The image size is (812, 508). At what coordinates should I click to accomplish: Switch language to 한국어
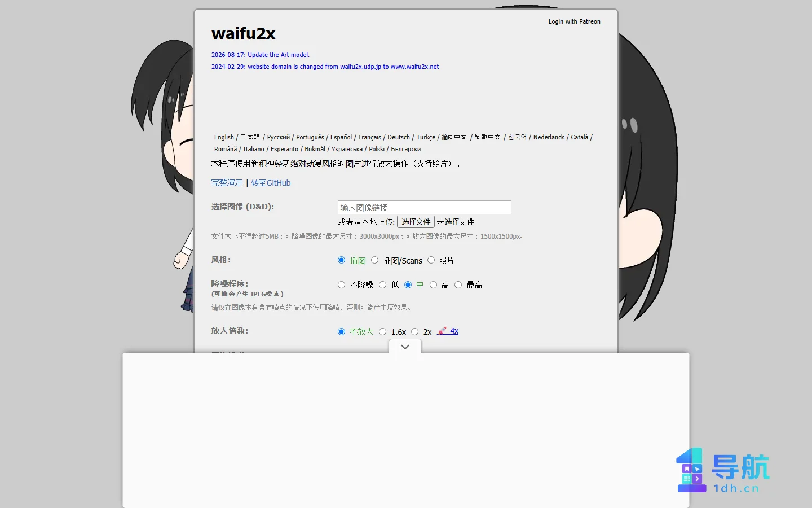click(517, 137)
